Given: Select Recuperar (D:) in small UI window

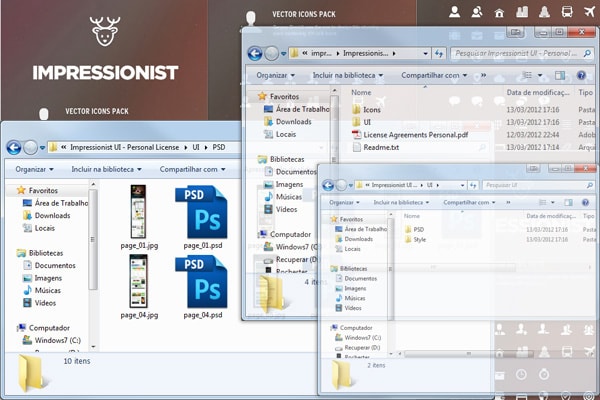Looking at the screenshot, I should coord(358,348).
